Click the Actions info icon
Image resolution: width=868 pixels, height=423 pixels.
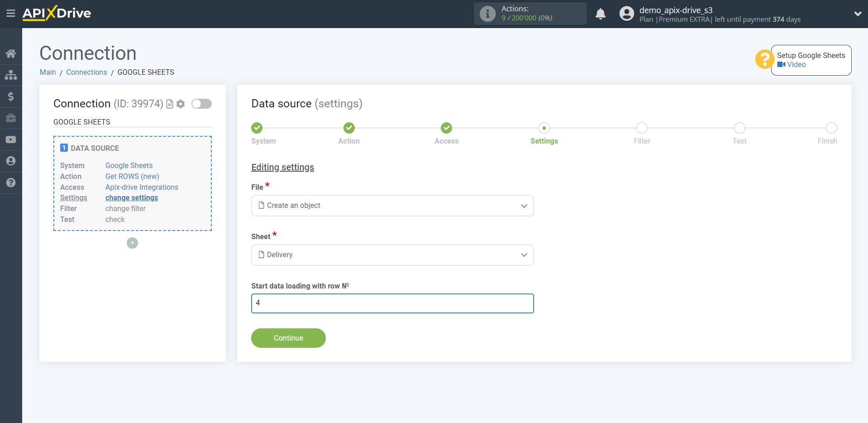[487, 14]
